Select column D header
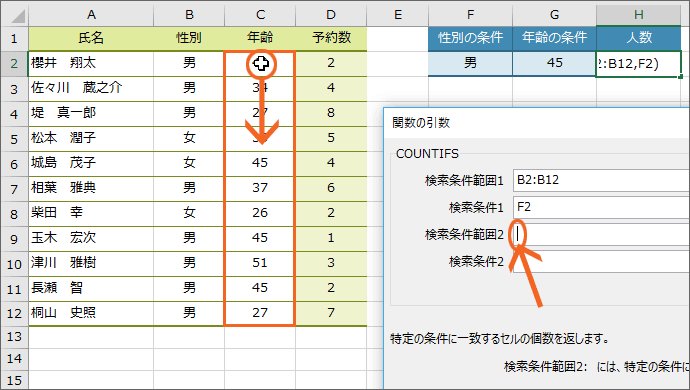This screenshot has width=690, height=390. click(331, 15)
